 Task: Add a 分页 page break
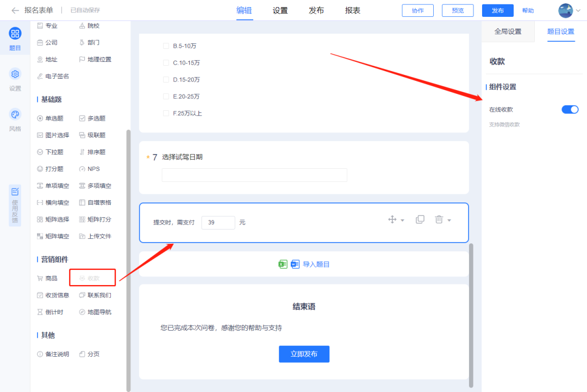click(90, 354)
